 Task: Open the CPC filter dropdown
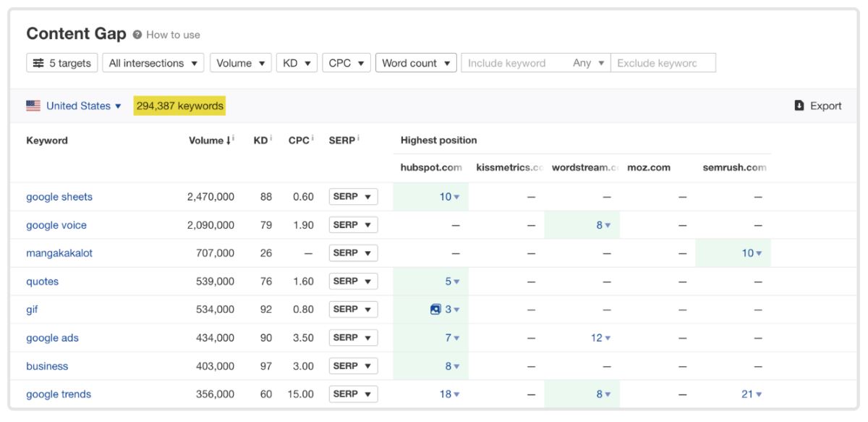(x=346, y=63)
